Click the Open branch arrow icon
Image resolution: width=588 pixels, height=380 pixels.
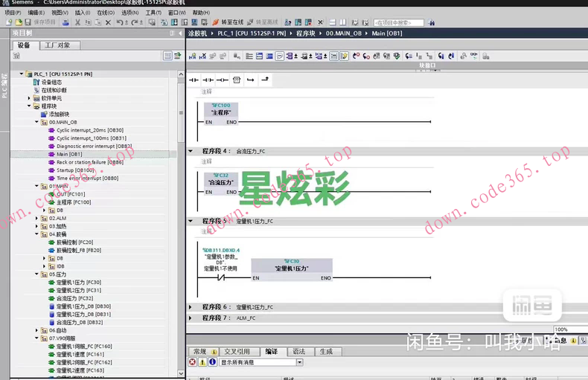click(251, 80)
